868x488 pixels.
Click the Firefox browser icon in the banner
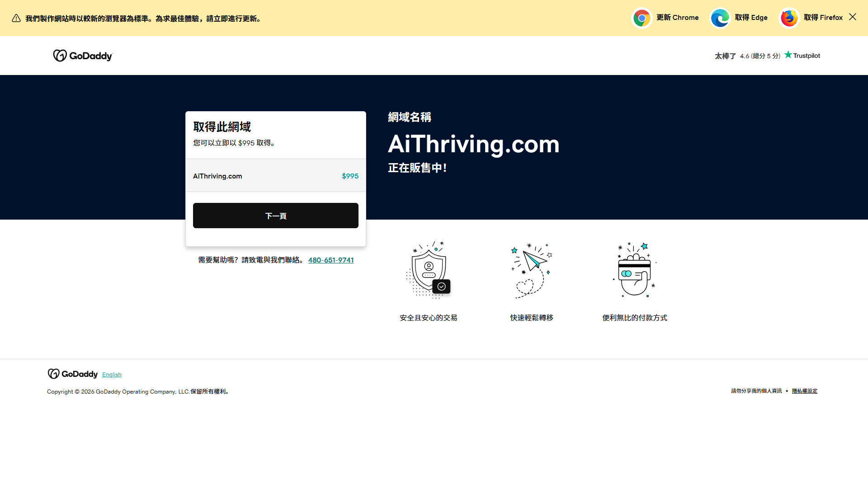point(789,18)
